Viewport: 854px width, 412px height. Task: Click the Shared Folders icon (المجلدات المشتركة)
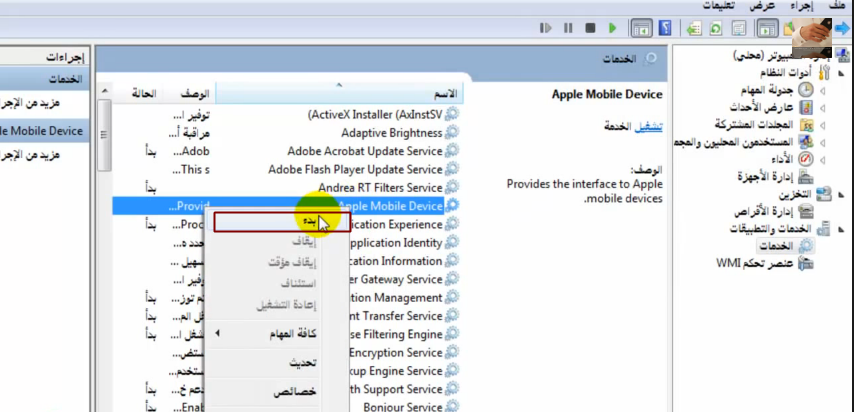(807, 125)
